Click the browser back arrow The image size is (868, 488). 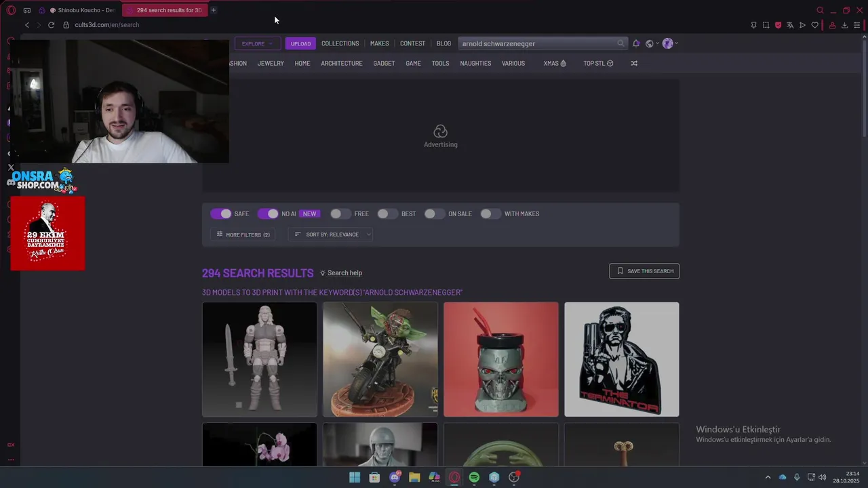coord(27,25)
